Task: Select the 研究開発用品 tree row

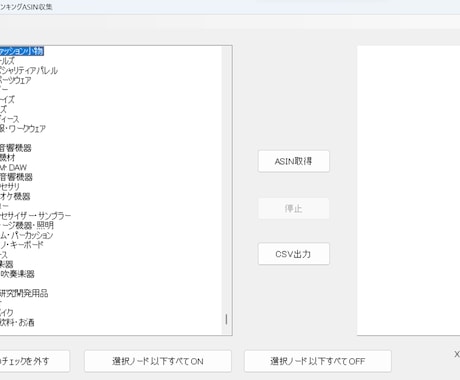Action: [x=24, y=293]
